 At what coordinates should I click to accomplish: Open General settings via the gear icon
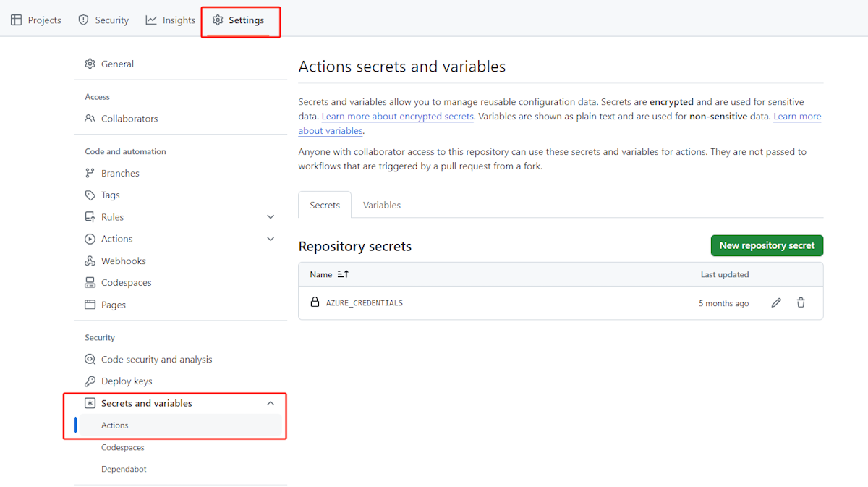[90, 64]
